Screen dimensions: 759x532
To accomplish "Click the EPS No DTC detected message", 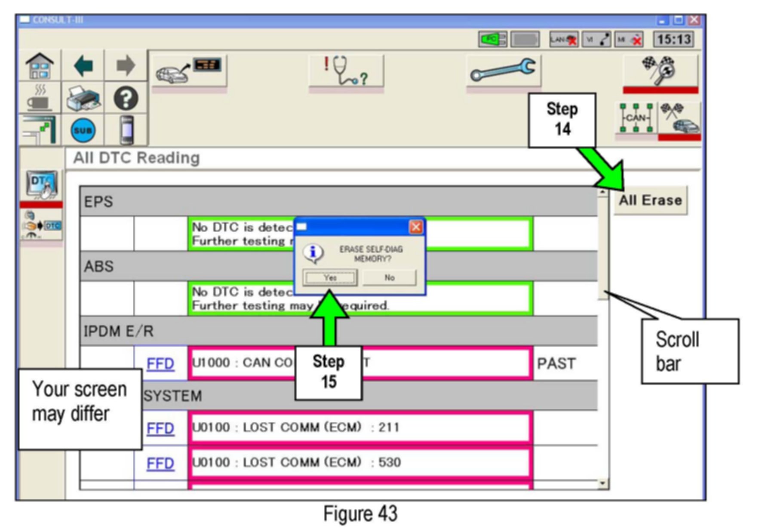I will click(x=360, y=234).
